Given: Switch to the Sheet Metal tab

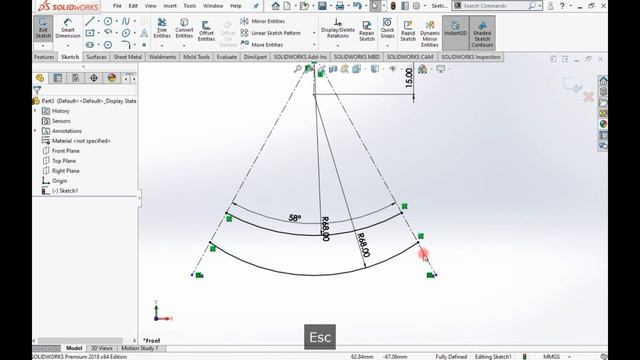Looking at the screenshot, I should (127, 57).
